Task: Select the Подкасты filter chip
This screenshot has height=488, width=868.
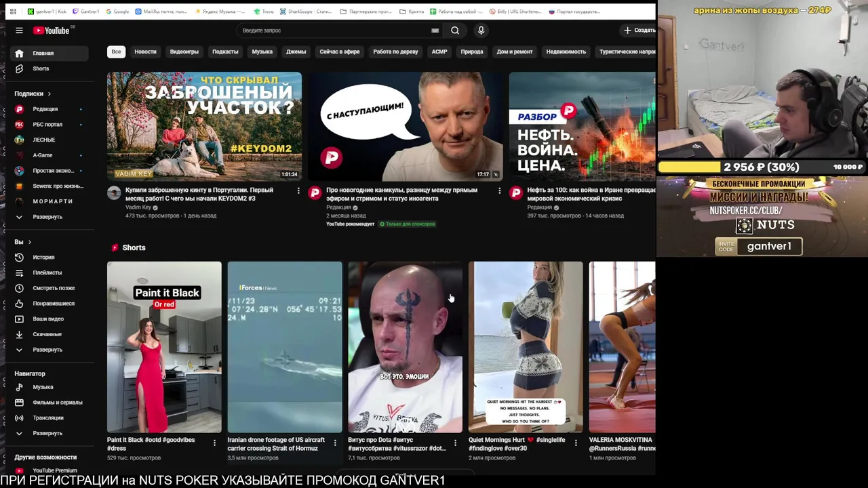Action: point(225,52)
